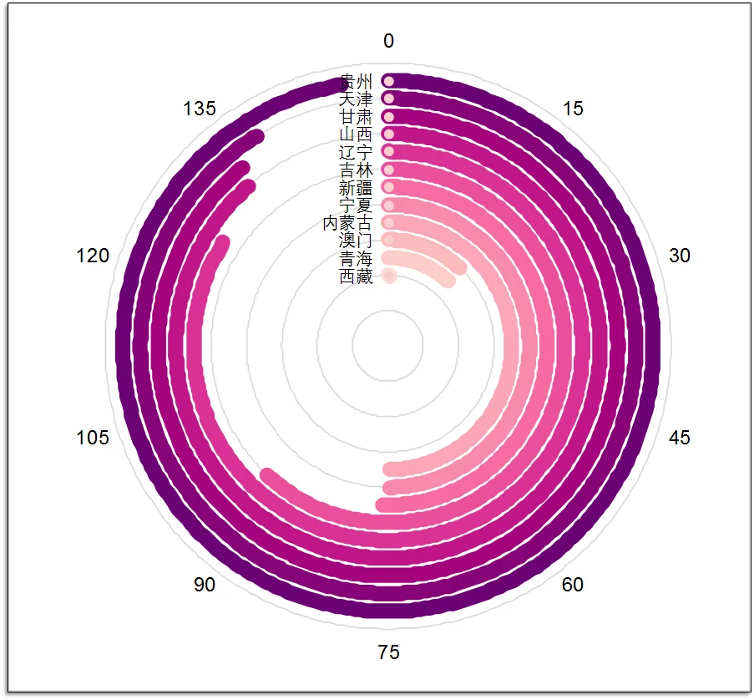Viewport: 754px width, 700px height.
Task: Select the 西藏 category label
Action: point(357,276)
